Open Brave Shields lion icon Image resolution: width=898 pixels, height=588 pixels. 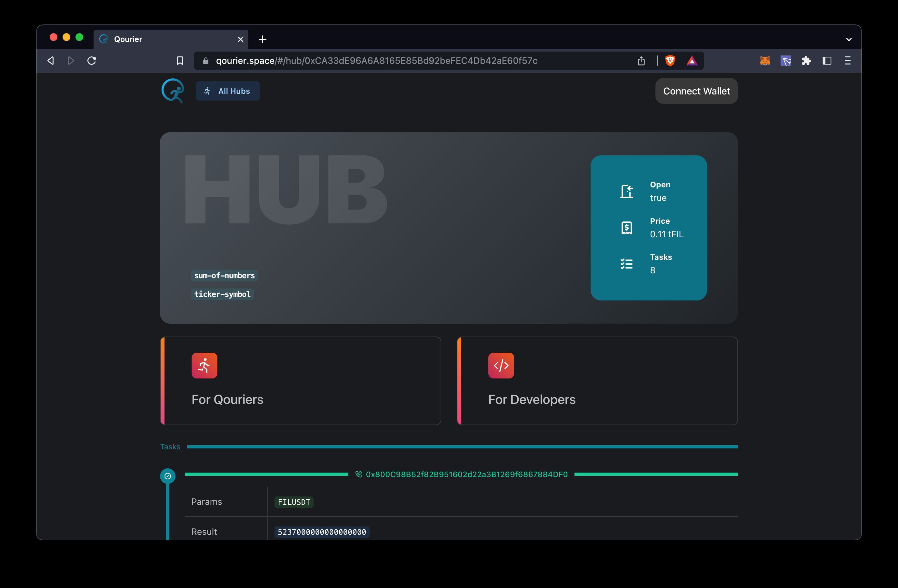click(670, 60)
